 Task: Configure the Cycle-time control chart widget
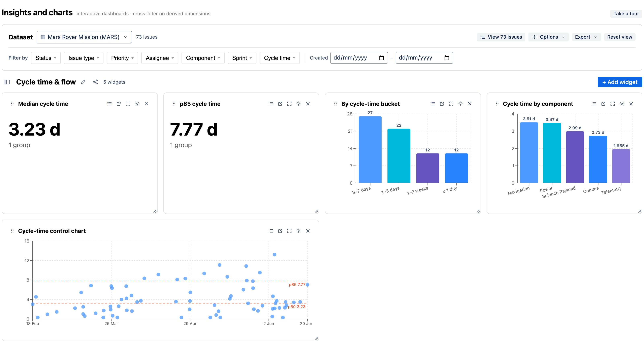[x=298, y=231]
